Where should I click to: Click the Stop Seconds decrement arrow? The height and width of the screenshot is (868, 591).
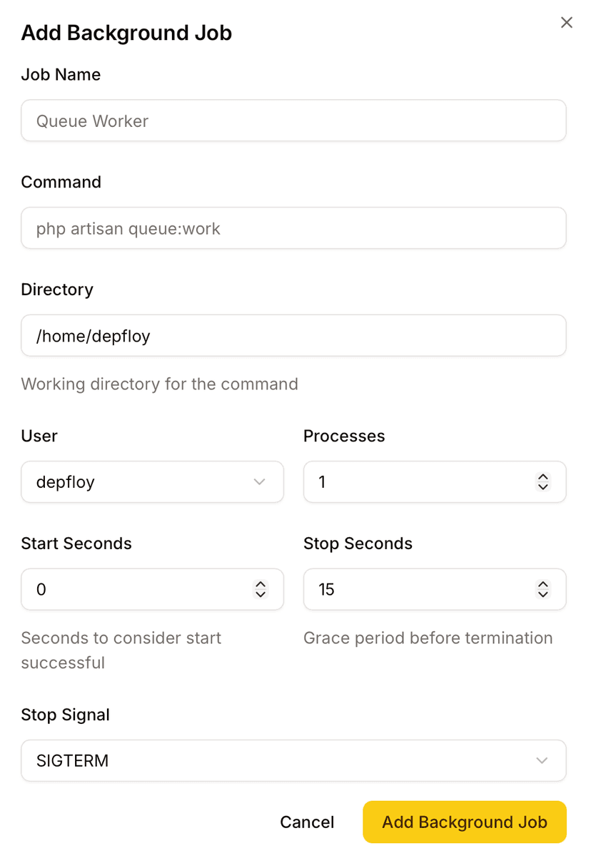[543, 593]
